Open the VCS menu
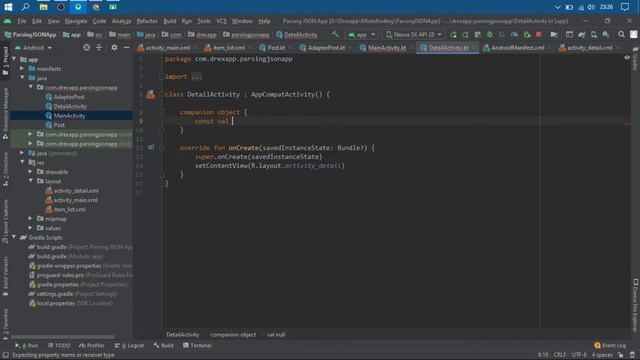This screenshot has height=360, width=640. pos(221,21)
